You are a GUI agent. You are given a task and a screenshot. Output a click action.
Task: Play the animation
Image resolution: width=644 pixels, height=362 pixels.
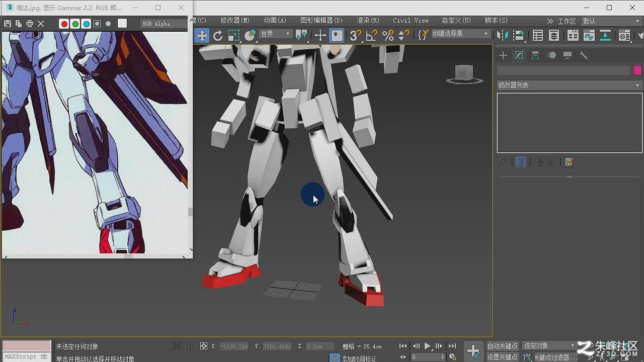pyautogui.click(x=427, y=346)
